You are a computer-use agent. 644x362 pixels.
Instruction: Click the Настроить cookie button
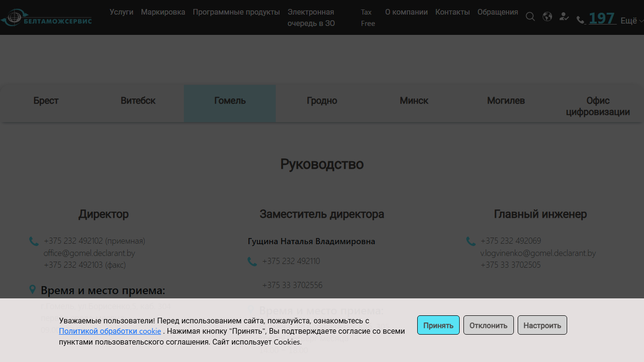542,325
